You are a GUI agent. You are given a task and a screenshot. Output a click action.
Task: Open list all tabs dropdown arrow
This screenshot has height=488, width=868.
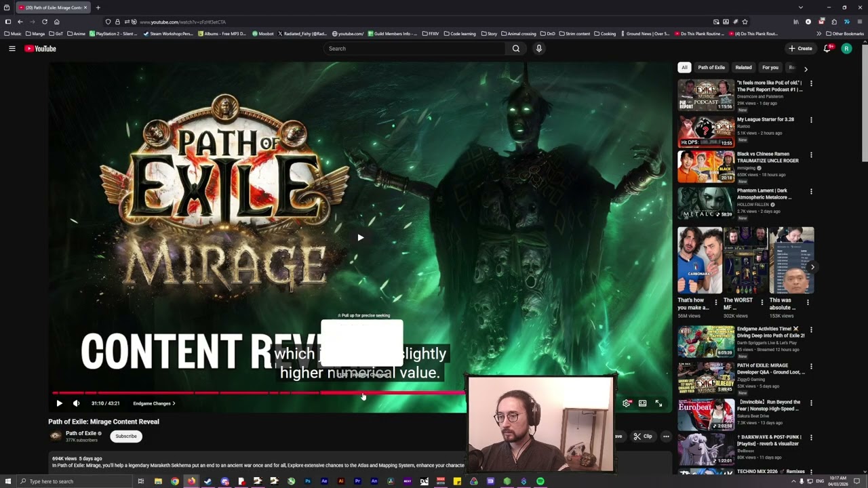[x=800, y=7]
